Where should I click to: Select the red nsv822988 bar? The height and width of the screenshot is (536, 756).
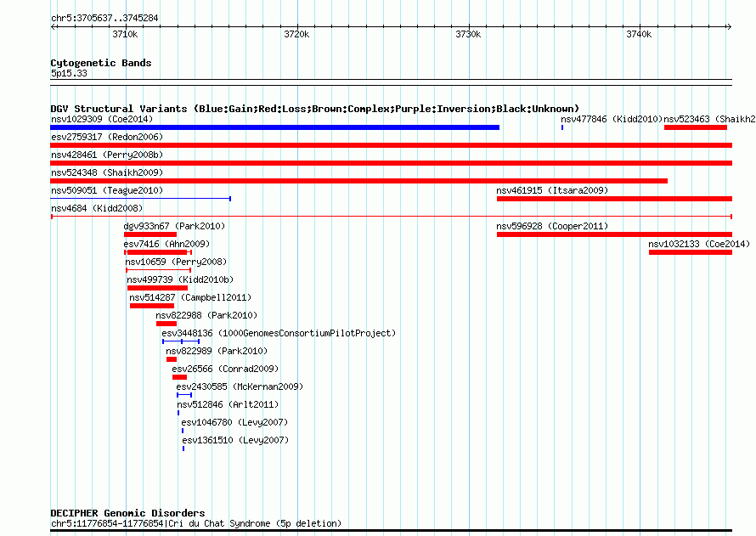pyautogui.click(x=166, y=324)
